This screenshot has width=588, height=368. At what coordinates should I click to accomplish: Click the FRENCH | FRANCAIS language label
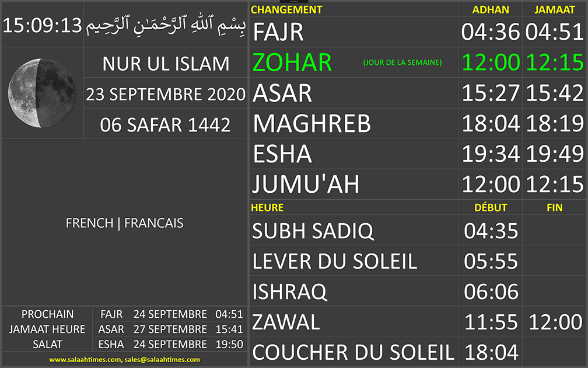click(x=124, y=223)
